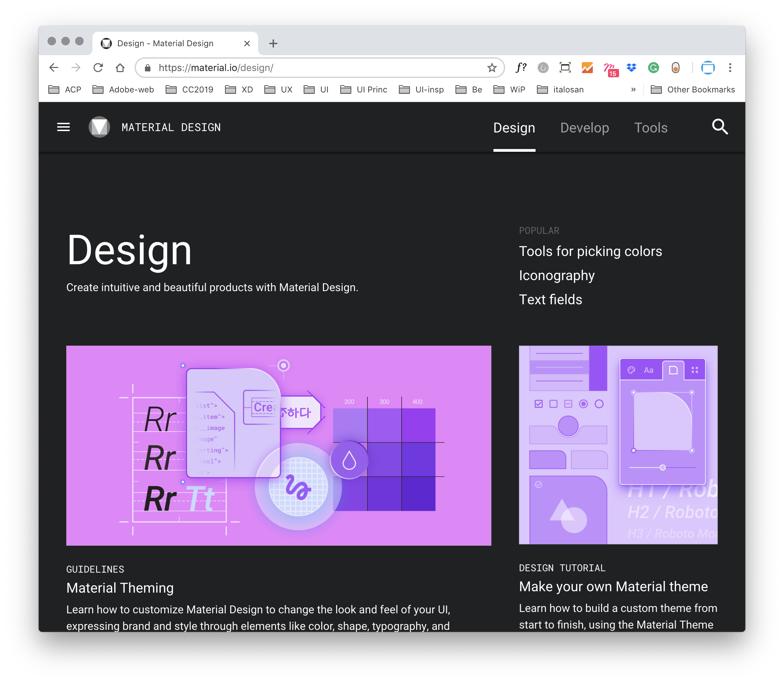
Task: Click the orange dot pill extension icon
Action: click(x=676, y=68)
